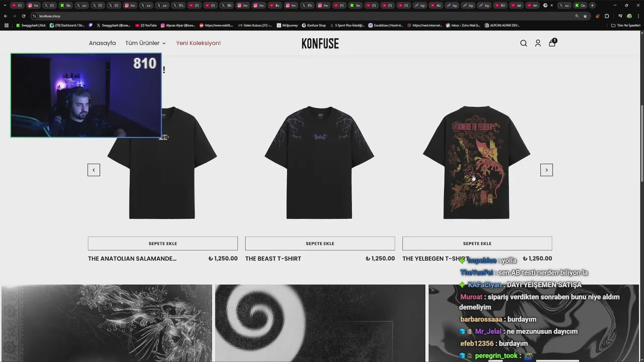This screenshot has height=362, width=644.
Task: Go back with browser back arrow
Action: (x=6, y=16)
